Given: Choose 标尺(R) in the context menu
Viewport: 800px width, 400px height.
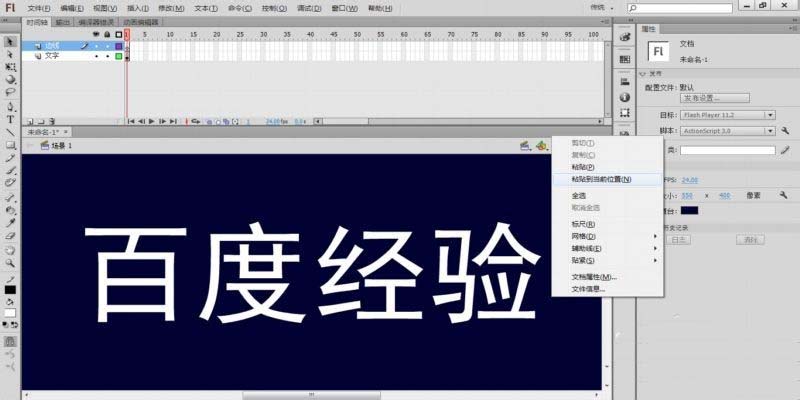Looking at the screenshot, I should (608, 224).
